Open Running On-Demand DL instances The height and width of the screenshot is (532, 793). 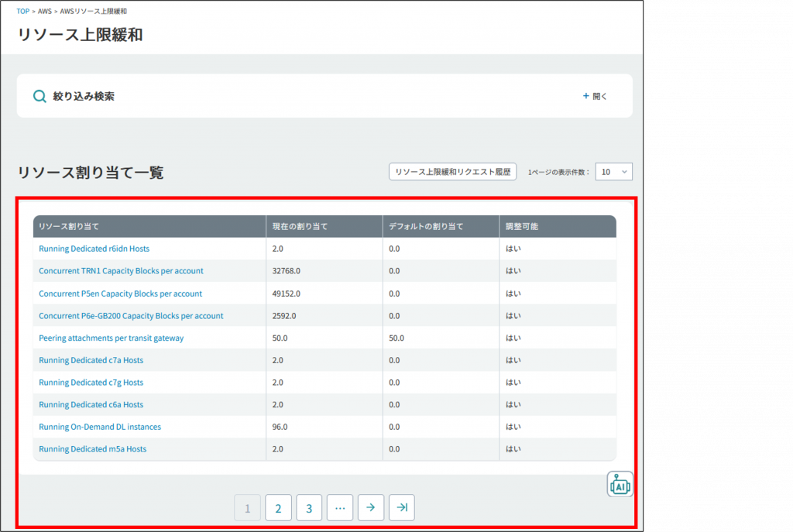pyautogui.click(x=100, y=427)
